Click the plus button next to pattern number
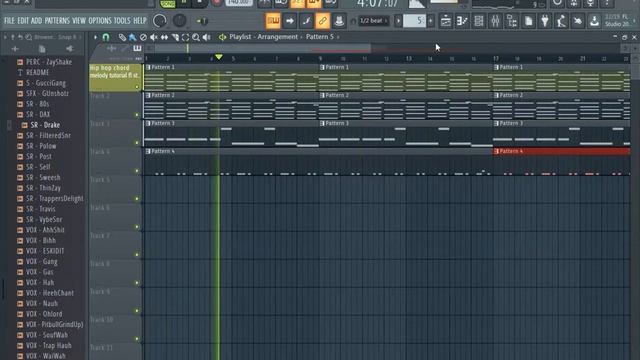The width and height of the screenshot is (640, 360). click(431, 21)
